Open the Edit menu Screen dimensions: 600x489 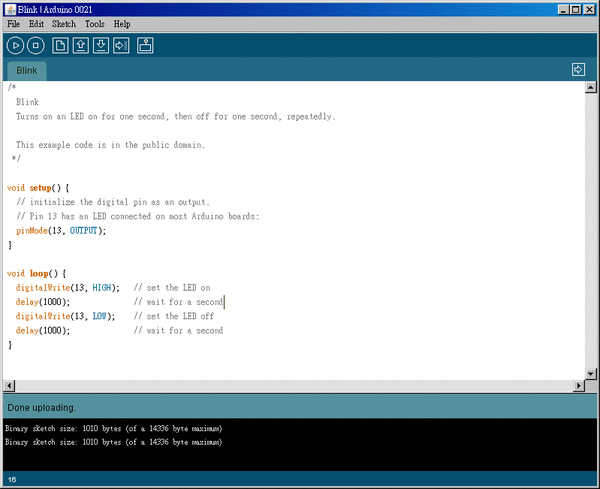[36, 24]
